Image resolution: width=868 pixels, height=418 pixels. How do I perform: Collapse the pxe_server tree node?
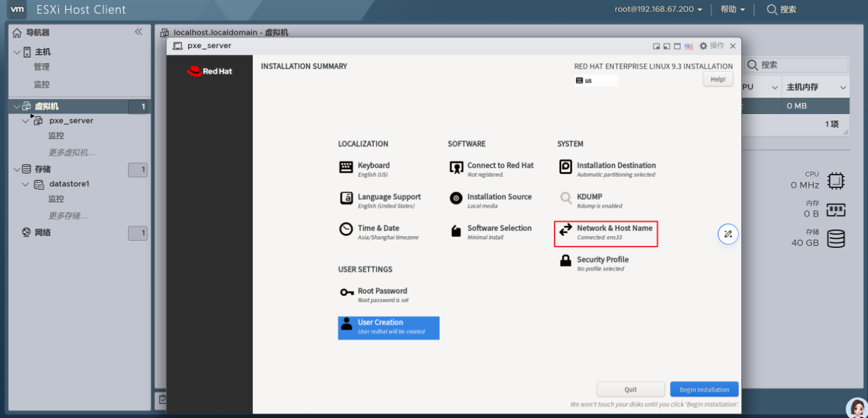pyautogui.click(x=26, y=121)
